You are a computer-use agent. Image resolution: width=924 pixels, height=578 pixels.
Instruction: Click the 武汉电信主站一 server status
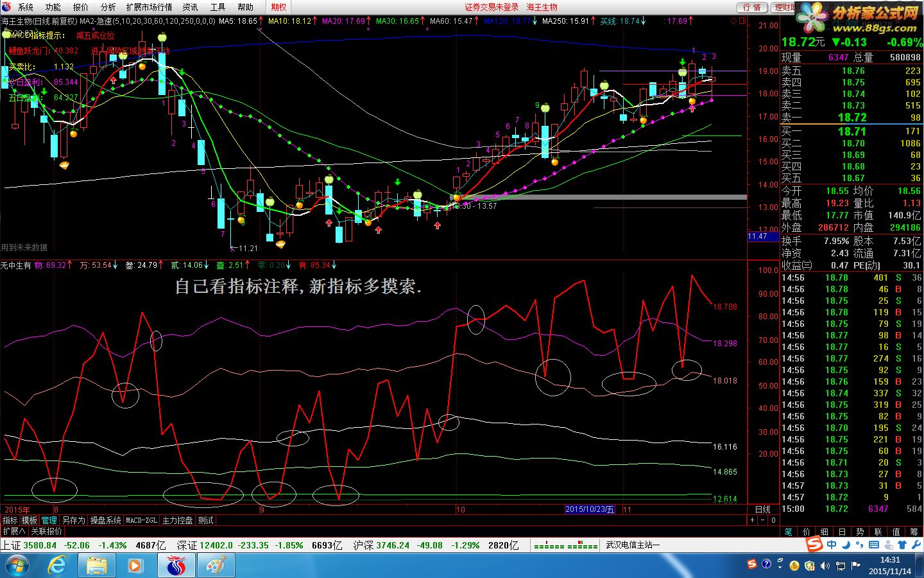click(633, 545)
